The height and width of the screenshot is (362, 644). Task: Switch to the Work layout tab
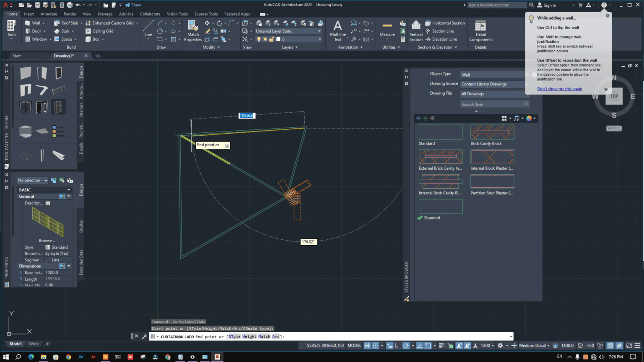coord(34,344)
